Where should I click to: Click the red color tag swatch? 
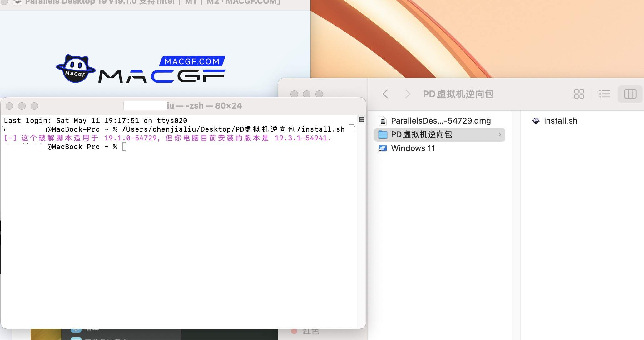294,331
